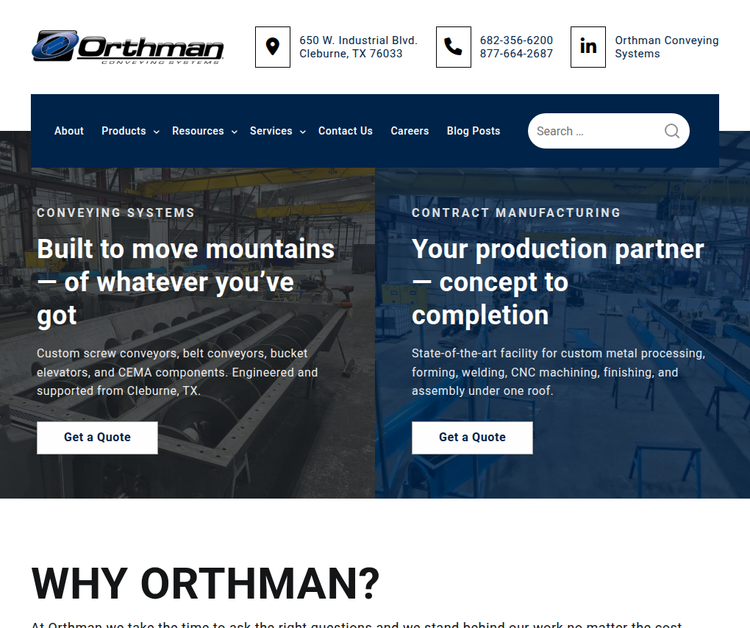Viewport: 750px width, 628px height.
Task: Get a Quote for Conveying Systems
Action: pos(97,437)
